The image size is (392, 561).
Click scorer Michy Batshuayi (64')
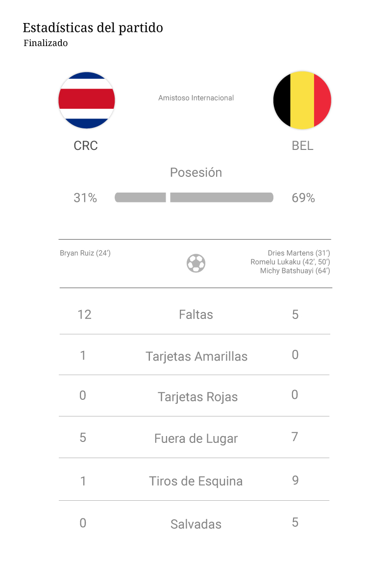[x=295, y=271]
